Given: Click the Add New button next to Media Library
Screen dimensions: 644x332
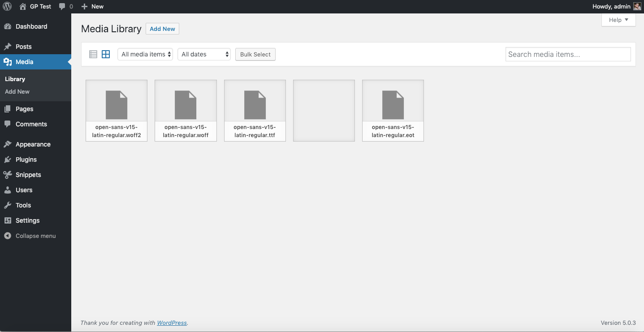Looking at the screenshot, I should [162, 28].
